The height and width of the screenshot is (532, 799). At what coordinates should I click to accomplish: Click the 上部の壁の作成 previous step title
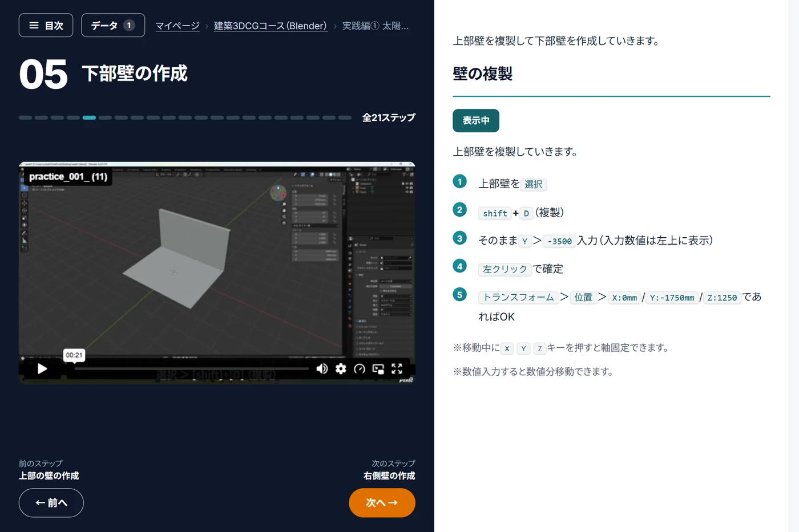49,476
